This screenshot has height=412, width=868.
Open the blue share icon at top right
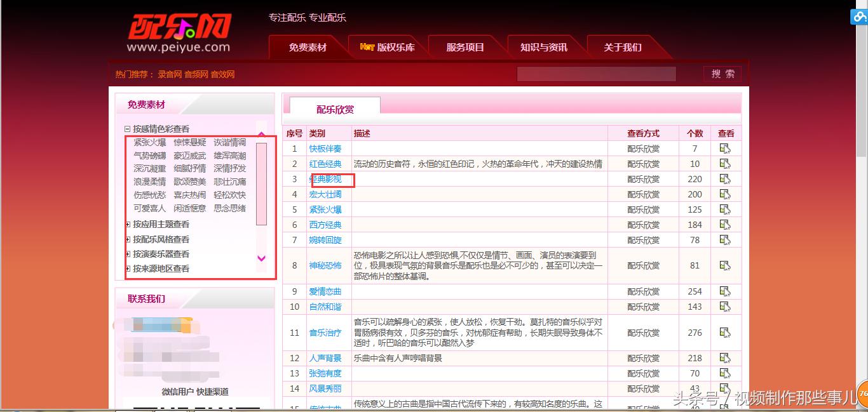click(859, 15)
